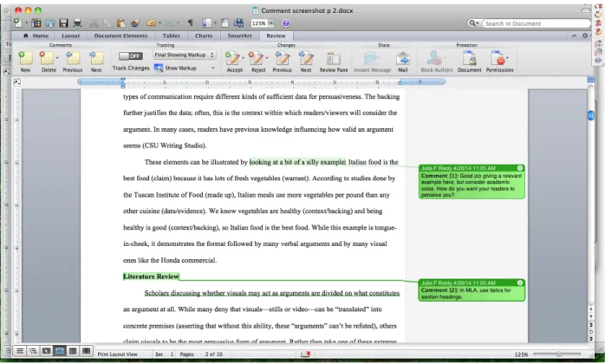Select the Review tab
This screenshot has width=605, height=364.
276,36
